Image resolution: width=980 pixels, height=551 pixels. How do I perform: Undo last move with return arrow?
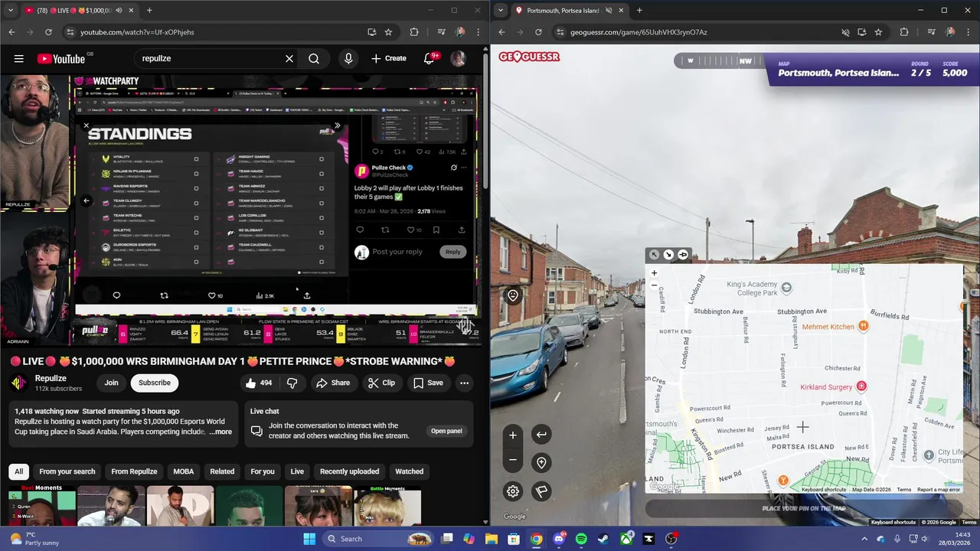541,435
